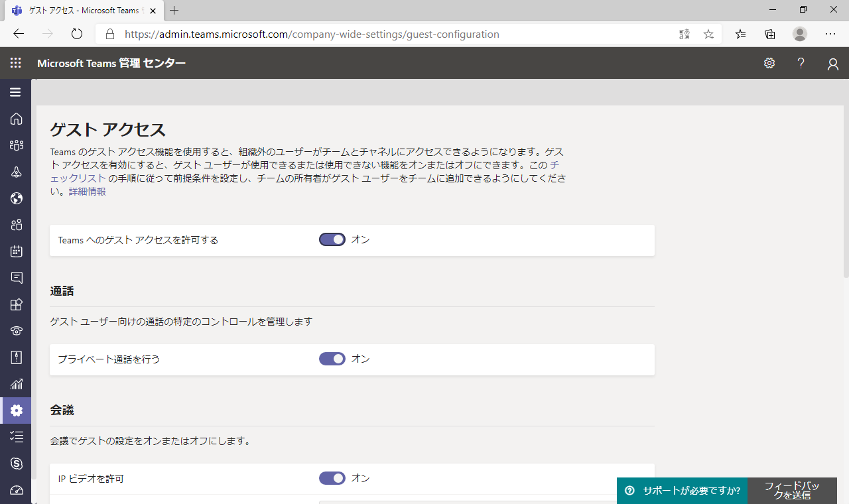This screenshot has width=849, height=504.
Task: Open the app launcher waffle icon
Action: click(15, 63)
